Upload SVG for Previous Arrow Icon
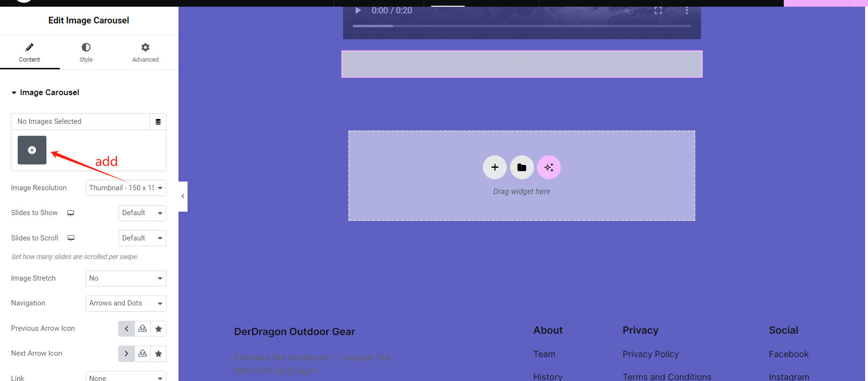 (x=143, y=328)
